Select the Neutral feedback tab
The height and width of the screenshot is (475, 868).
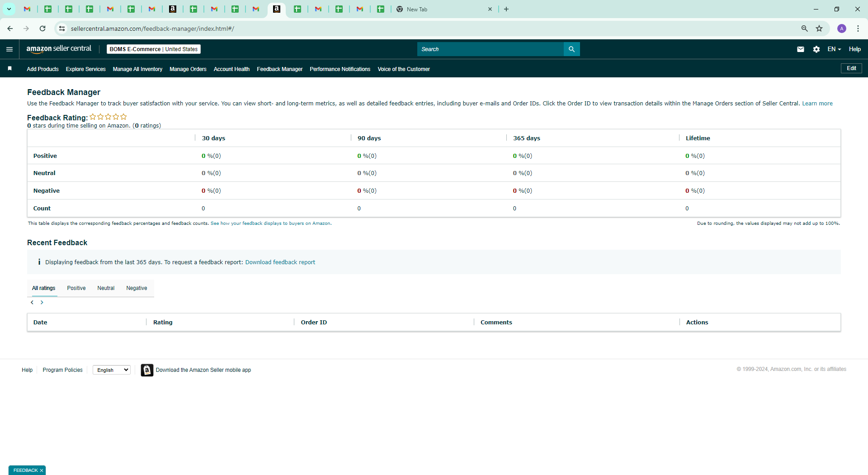tap(106, 288)
